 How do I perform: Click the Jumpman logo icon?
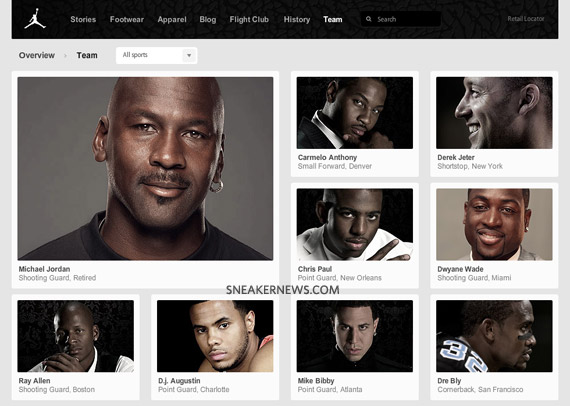(35, 19)
